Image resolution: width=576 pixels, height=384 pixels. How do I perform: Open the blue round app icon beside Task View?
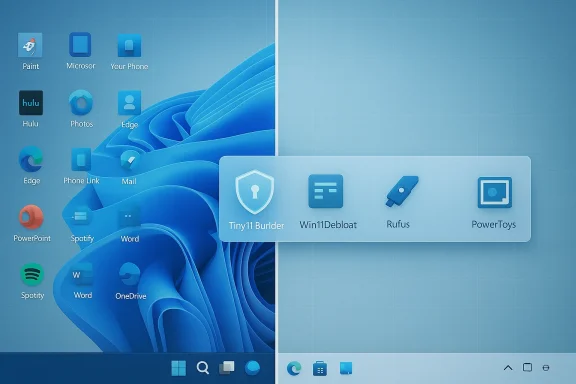pyautogui.click(x=252, y=367)
